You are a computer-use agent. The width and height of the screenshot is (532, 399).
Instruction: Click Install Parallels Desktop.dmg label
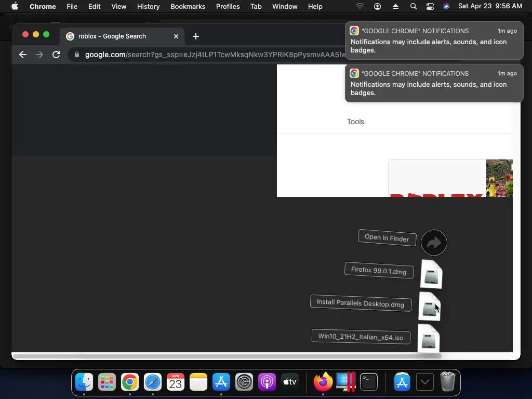(x=361, y=303)
